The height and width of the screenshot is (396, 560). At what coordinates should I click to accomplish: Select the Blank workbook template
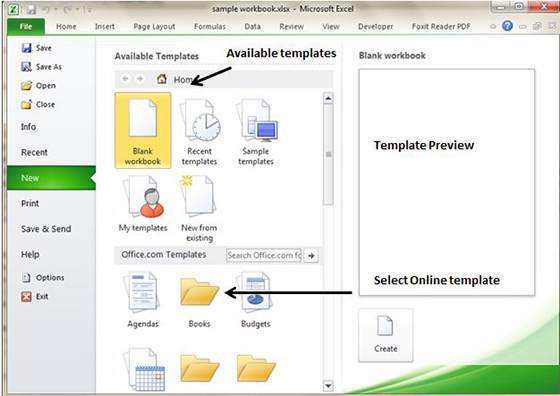(142, 131)
